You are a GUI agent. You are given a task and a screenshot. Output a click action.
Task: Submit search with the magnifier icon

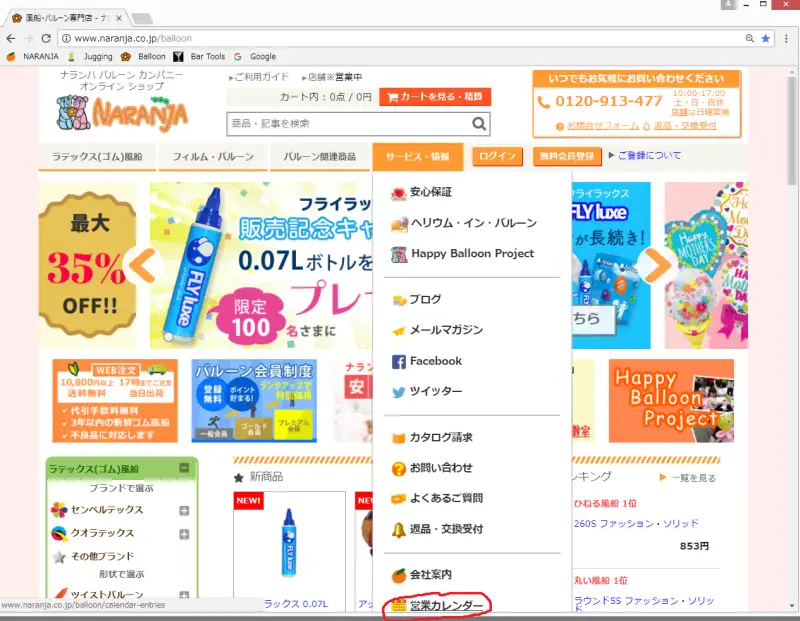click(x=479, y=123)
